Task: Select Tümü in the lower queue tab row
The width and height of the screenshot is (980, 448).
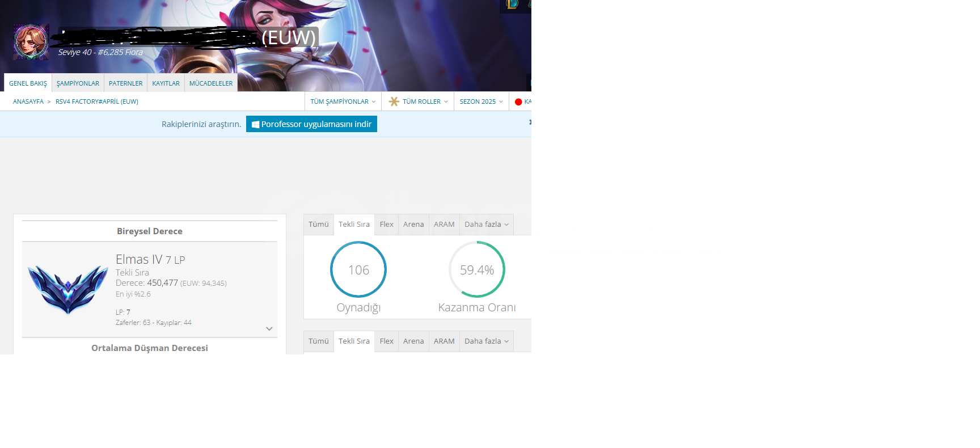Action: (319, 341)
